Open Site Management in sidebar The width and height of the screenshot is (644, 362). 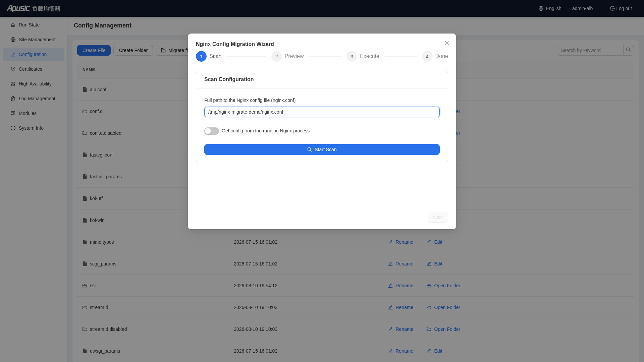pyautogui.click(x=34, y=40)
